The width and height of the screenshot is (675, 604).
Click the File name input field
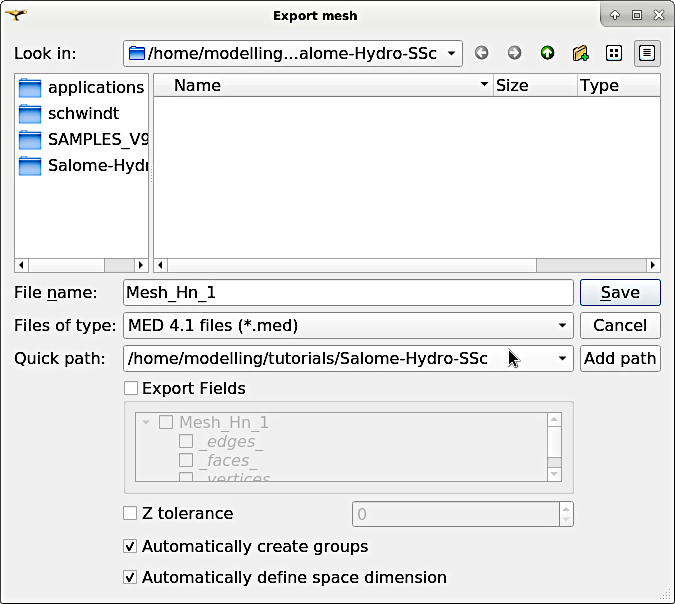click(x=347, y=292)
